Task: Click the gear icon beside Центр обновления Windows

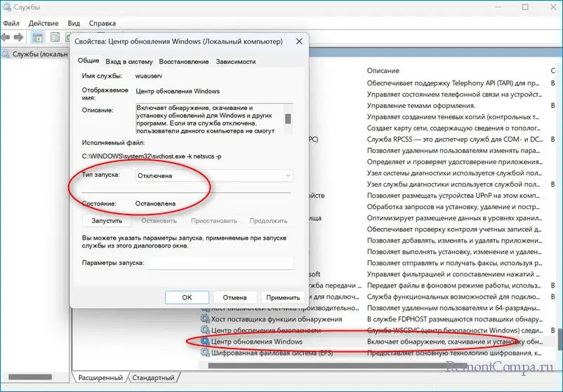Action: point(205,342)
